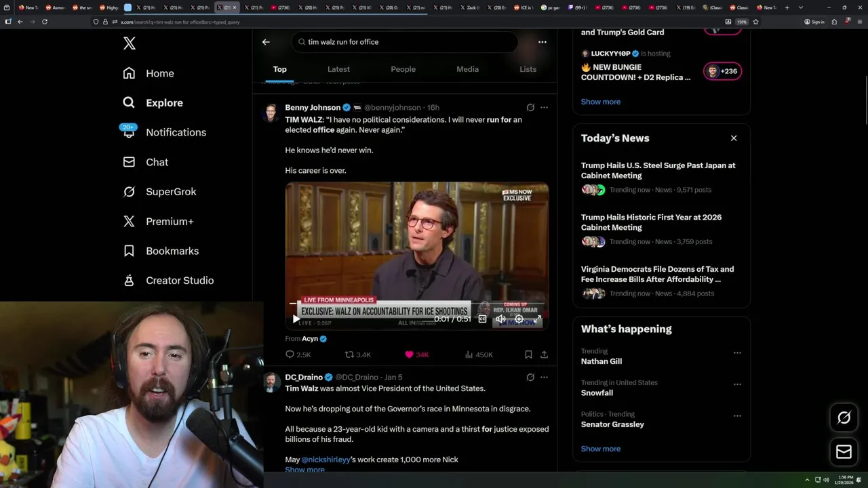Click the Windows taskbar clock

tap(845, 480)
